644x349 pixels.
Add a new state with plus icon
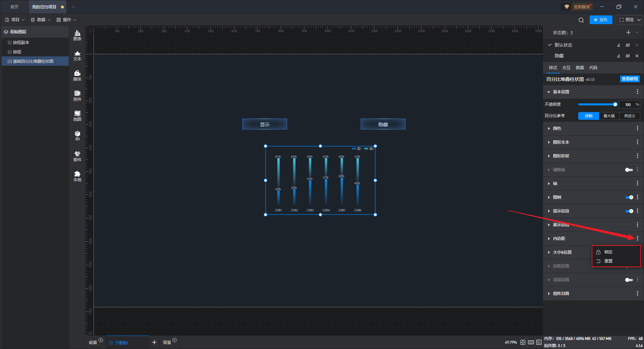(x=628, y=33)
